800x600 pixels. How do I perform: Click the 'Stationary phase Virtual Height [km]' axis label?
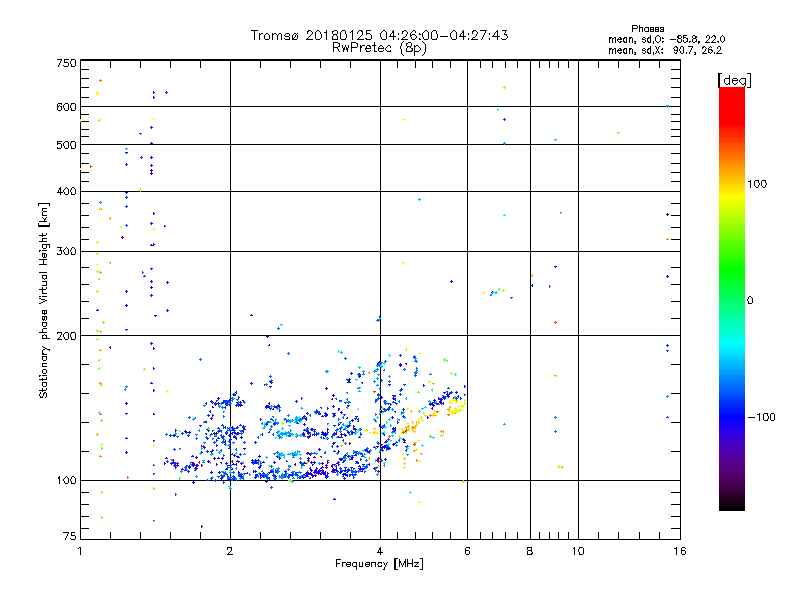[44, 300]
